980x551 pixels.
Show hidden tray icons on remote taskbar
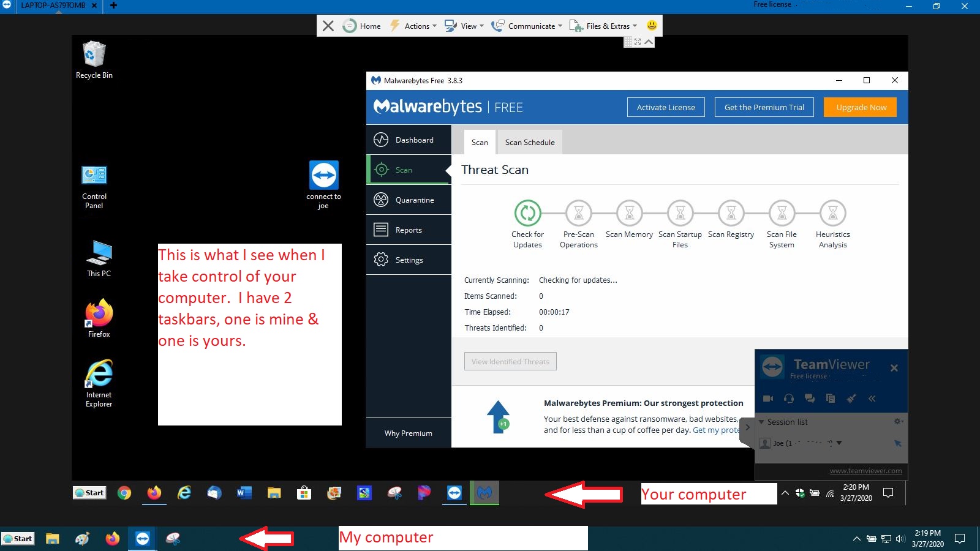785,493
